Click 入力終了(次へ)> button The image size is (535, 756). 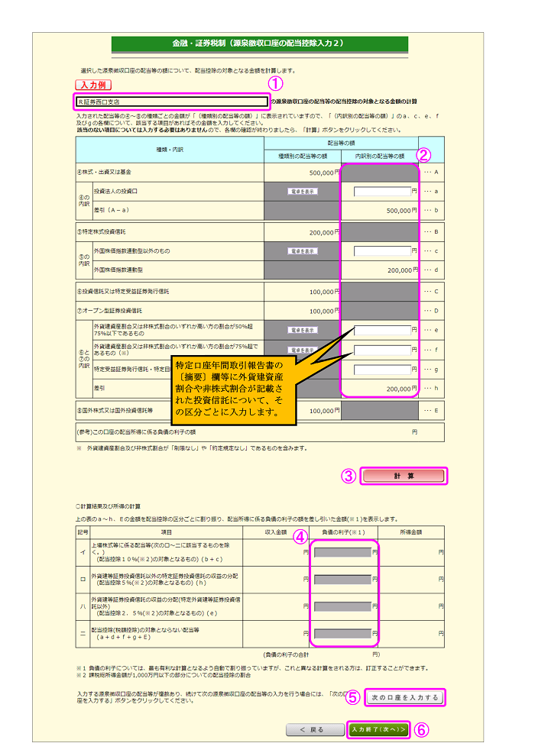click(378, 729)
